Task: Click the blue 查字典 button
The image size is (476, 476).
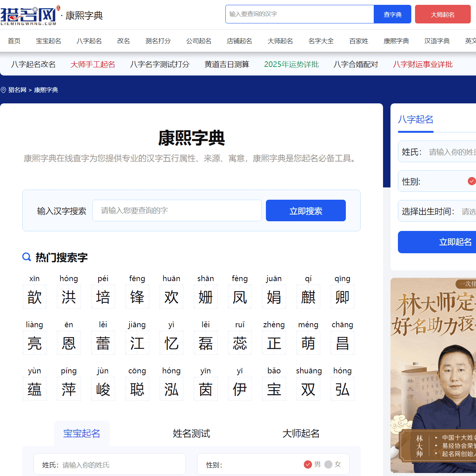Action: 392,14
